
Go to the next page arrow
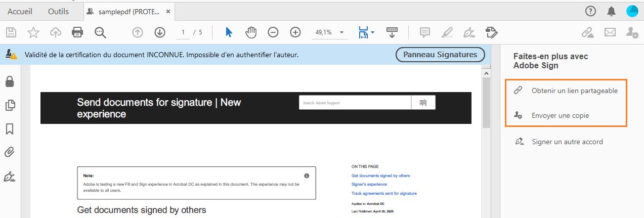(x=160, y=32)
